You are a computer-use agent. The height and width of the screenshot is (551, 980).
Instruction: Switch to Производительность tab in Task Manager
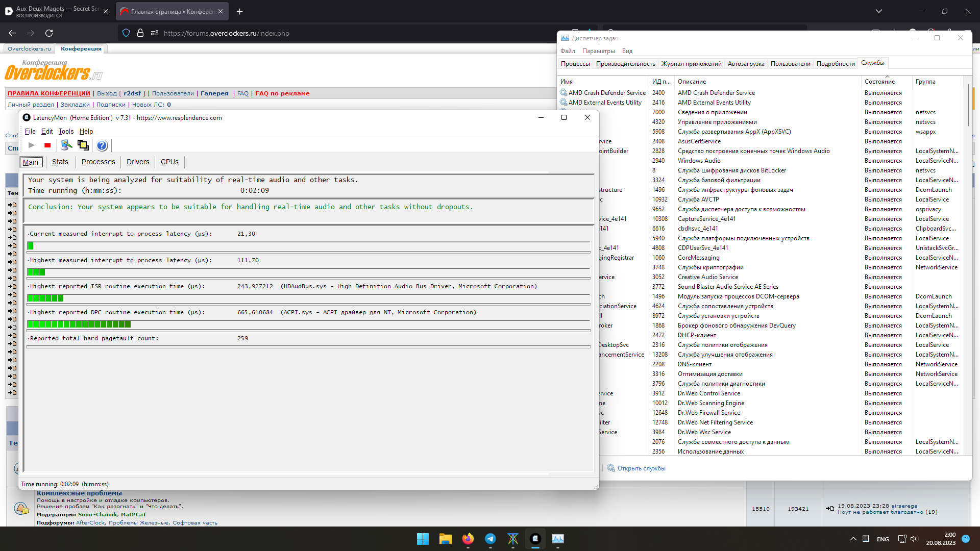625,64
